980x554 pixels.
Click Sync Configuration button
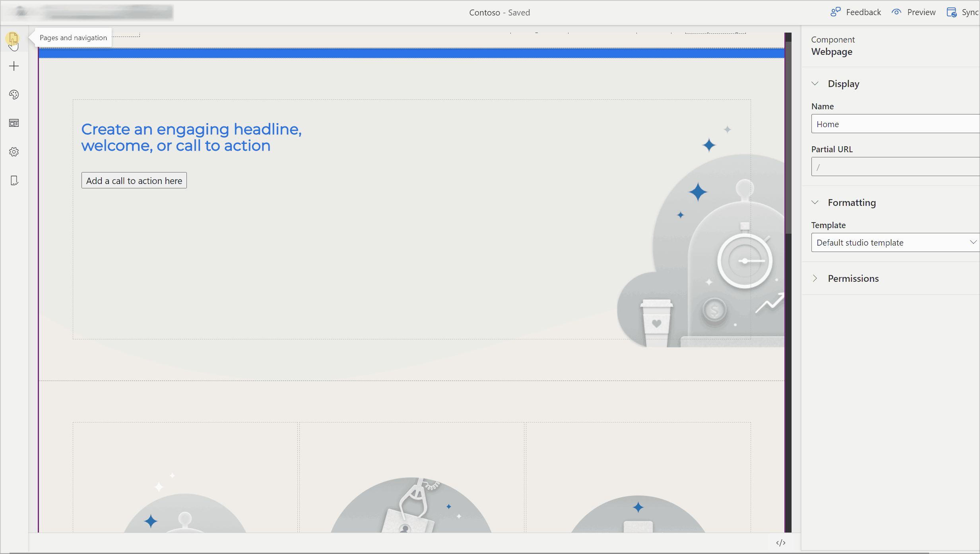pos(963,12)
